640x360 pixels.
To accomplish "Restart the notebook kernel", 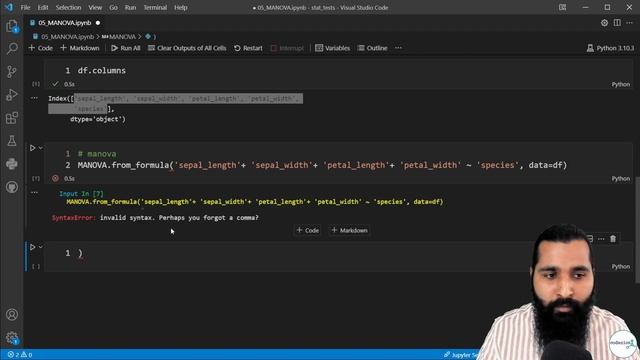I will (x=248, y=48).
